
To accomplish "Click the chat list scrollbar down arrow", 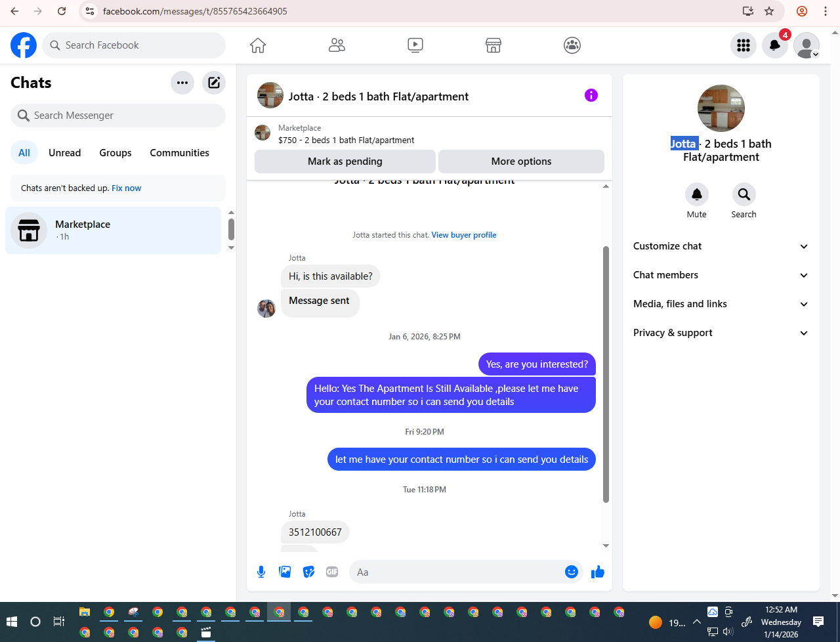I will [x=231, y=248].
